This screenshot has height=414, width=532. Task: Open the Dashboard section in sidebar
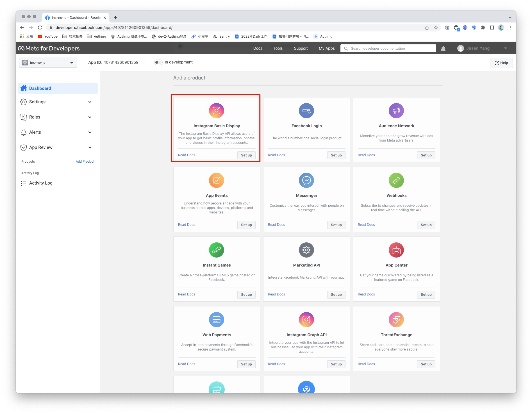[x=40, y=88]
